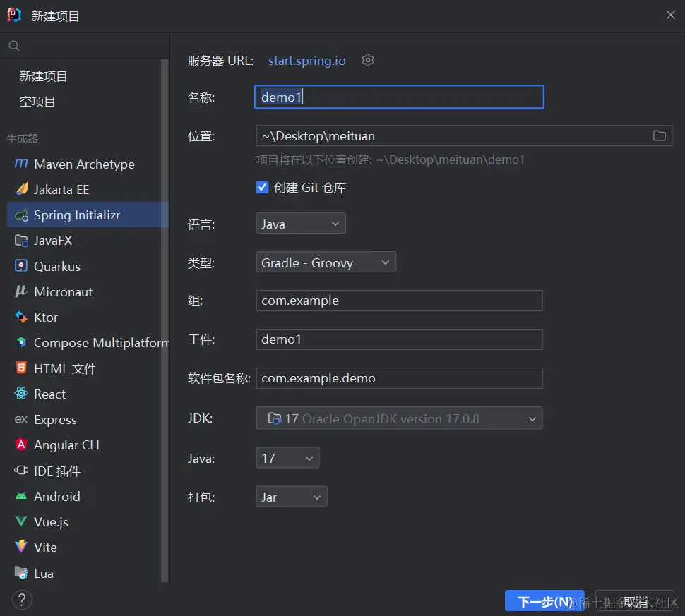Click the Vite lightning icon

tap(21, 547)
